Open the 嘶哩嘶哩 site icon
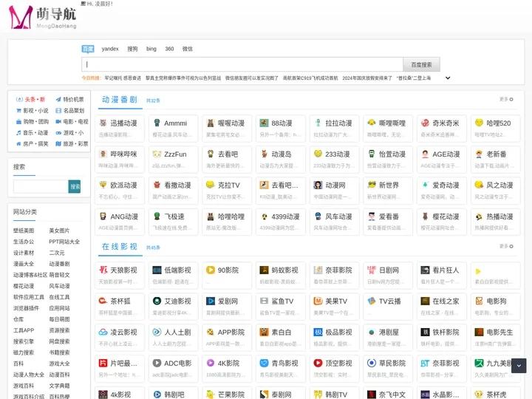This screenshot has width=532, height=399. (372, 123)
